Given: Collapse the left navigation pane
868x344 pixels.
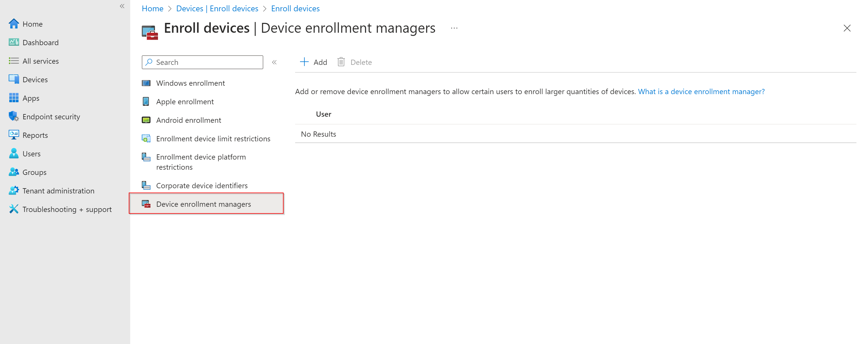Looking at the screenshot, I should (x=122, y=6).
